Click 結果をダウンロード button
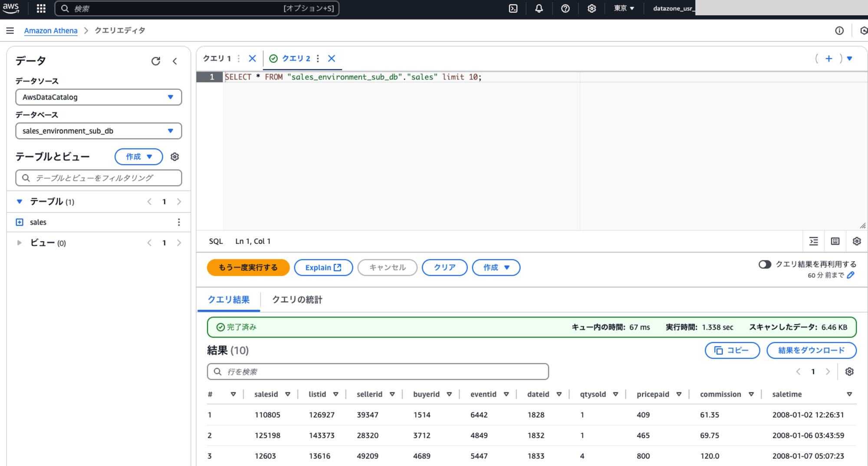Screen dimensions: 868x466 coord(811,350)
